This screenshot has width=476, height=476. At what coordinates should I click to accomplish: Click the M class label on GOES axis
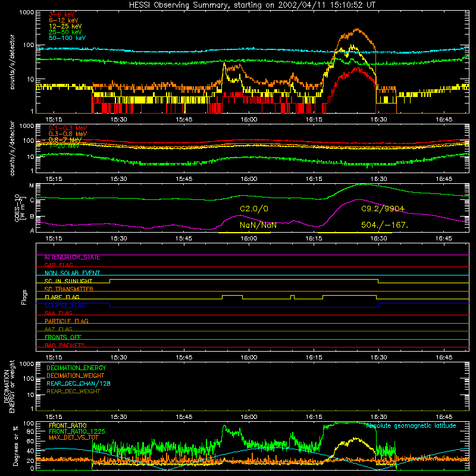pyautogui.click(x=32, y=186)
